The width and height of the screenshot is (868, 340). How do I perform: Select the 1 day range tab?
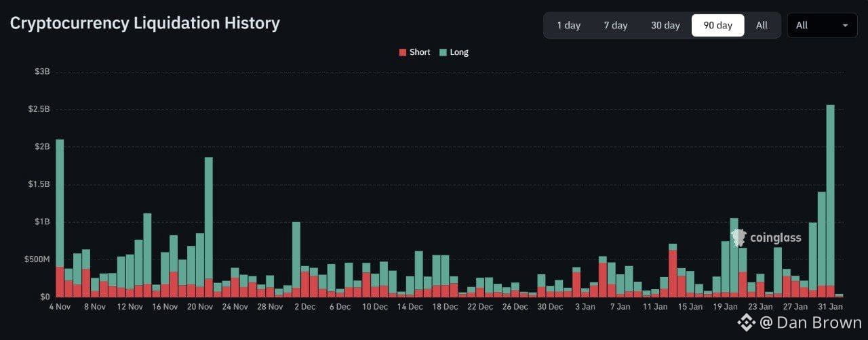[568, 25]
